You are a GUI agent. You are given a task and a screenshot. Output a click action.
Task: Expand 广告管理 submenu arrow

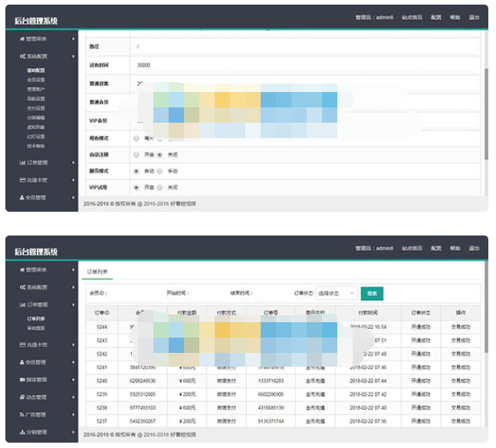coord(74,414)
